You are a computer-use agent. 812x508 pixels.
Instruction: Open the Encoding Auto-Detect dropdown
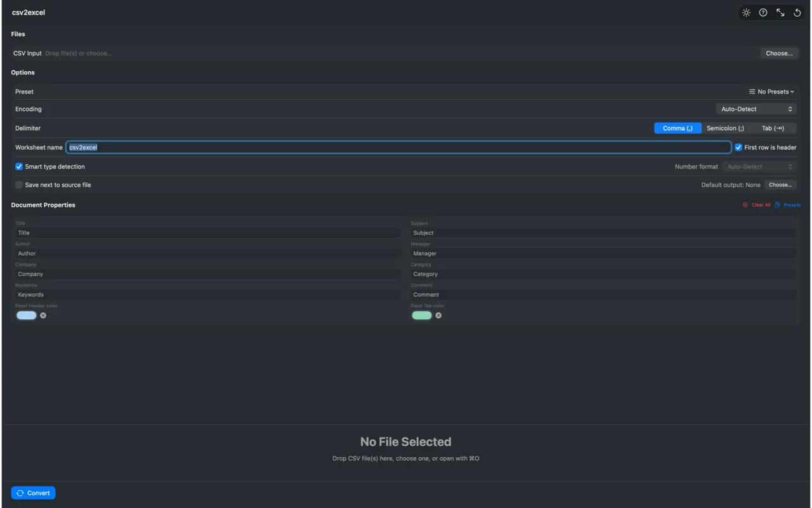coord(756,109)
